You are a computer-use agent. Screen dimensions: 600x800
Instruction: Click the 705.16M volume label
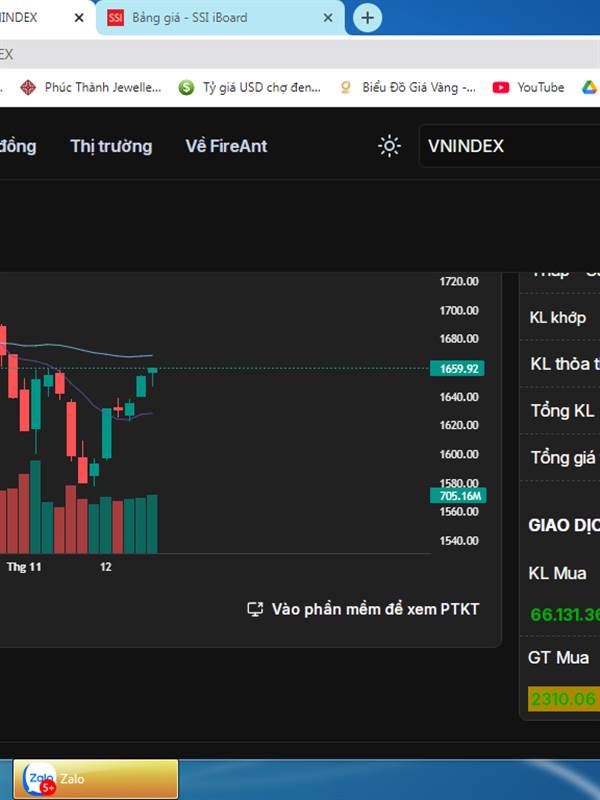tap(460, 496)
